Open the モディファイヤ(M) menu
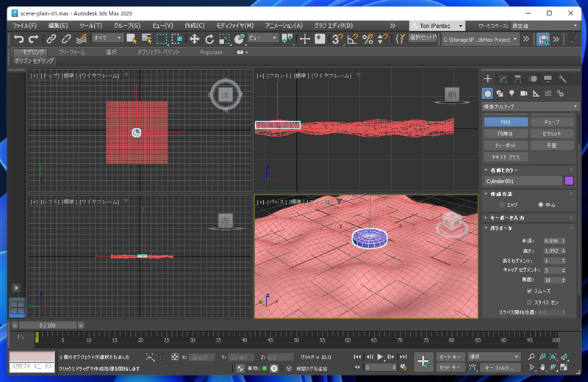This screenshot has height=382, width=588. 234,26
